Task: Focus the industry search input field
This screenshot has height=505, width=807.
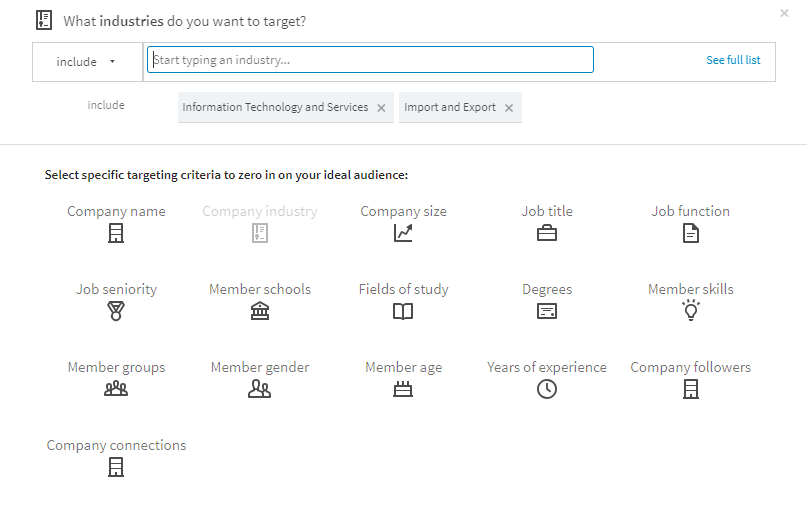Action: pos(370,60)
